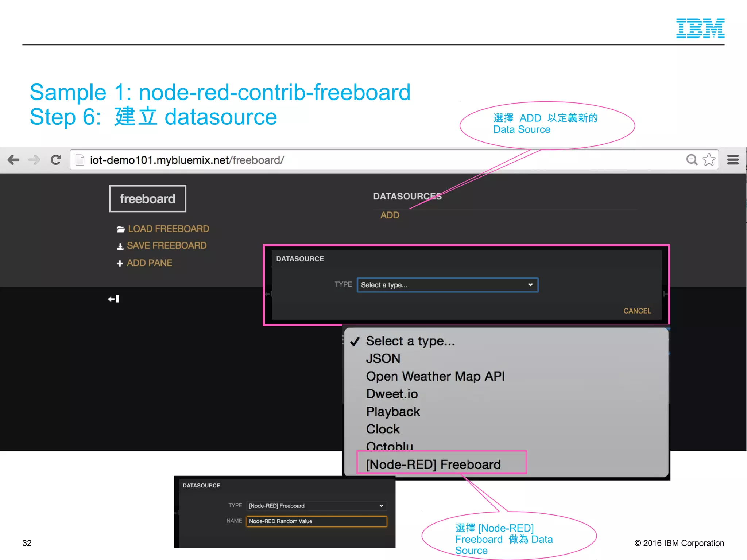Click ADD under Datasources
This screenshot has height=560, width=747.
click(x=390, y=215)
